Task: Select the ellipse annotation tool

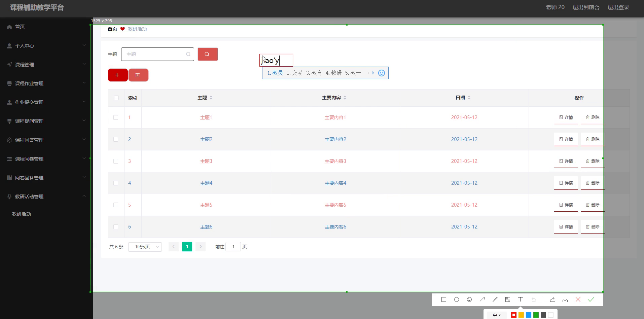Action: pos(457,299)
